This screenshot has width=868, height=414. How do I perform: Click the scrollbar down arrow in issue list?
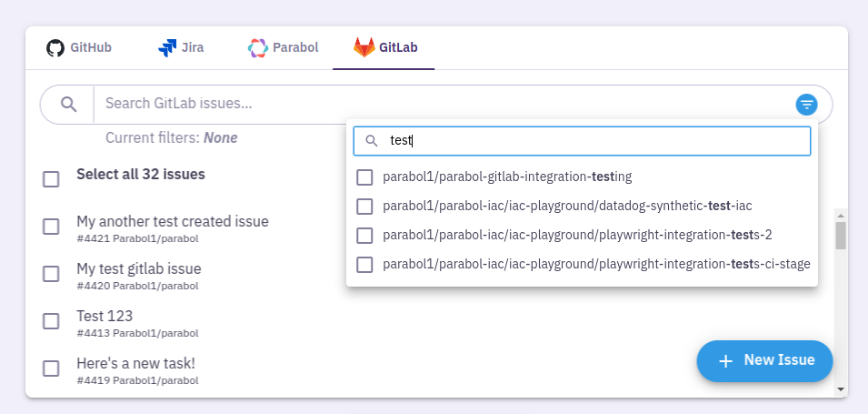[841, 389]
